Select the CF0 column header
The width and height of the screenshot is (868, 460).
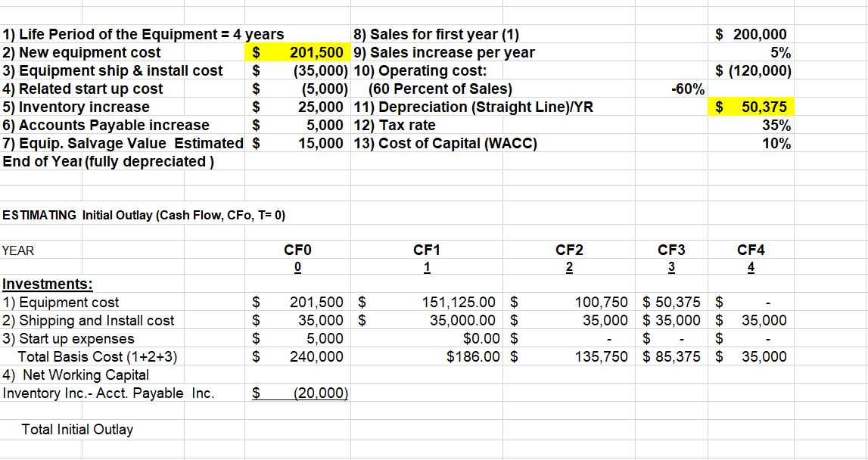296,250
